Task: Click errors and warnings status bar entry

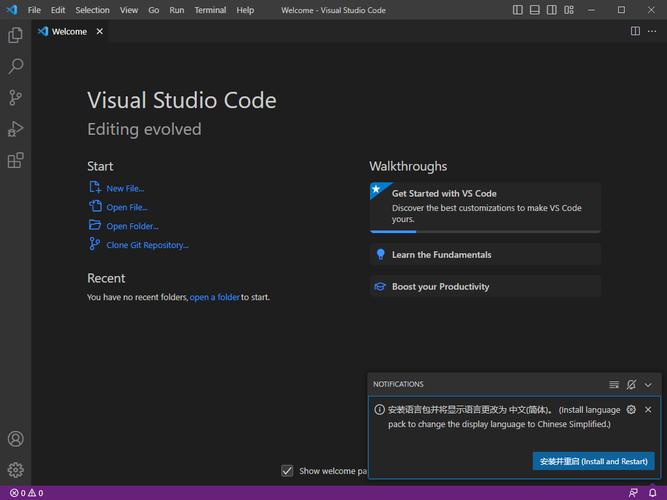Action: (26, 493)
